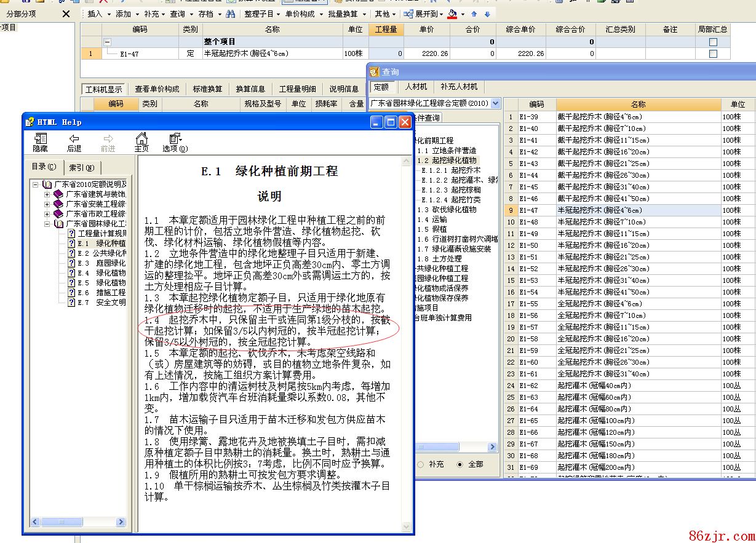Screen dimensions: 756x543
Task: Click the 后退 (Back) arrow in HTML Help
Action: (74, 142)
